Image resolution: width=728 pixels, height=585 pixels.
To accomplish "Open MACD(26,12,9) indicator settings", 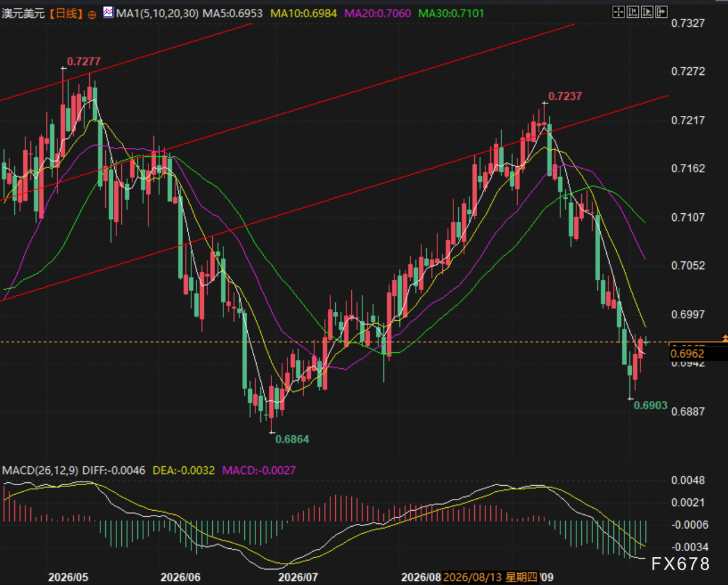I will click(39, 470).
